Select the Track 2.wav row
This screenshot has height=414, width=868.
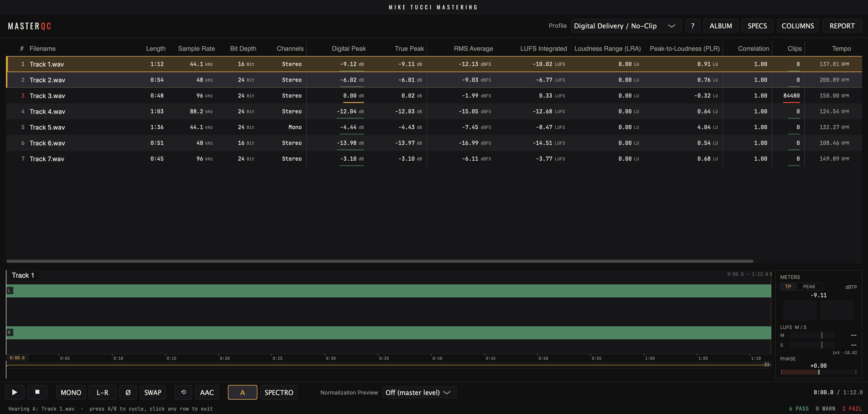tap(434, 80)
